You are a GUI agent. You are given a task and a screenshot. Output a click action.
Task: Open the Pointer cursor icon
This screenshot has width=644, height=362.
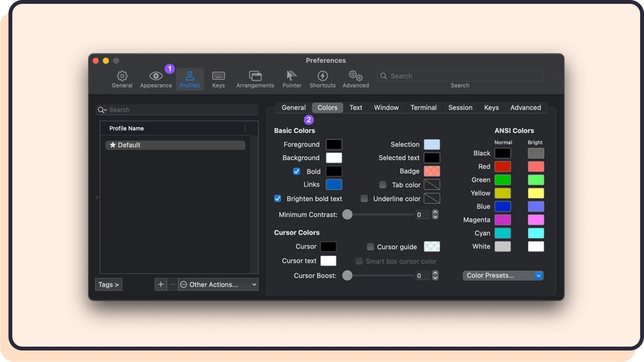coord(291,76)
